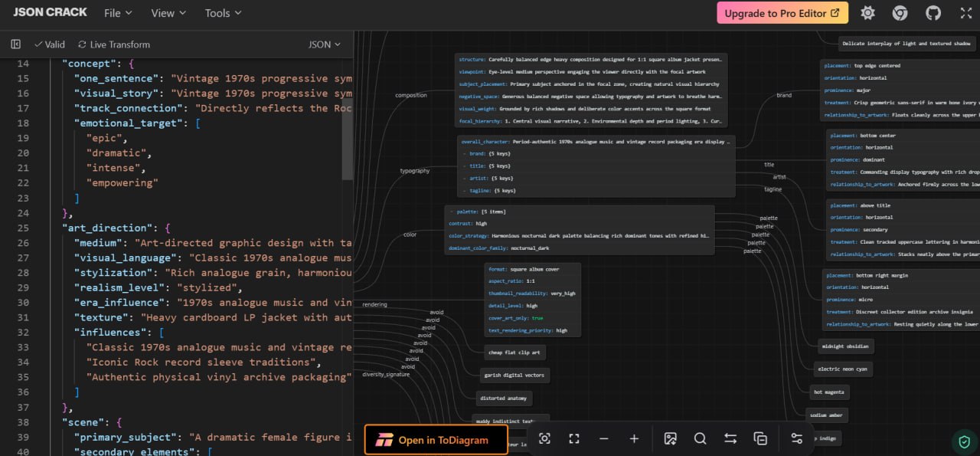The height and width of the screenshot is (456, 980).
Task: Export graph as image
Action: coord(671,438)
